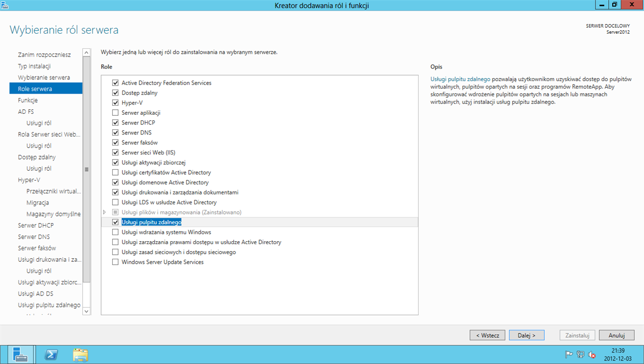Click the Dalej next button
This screenshot has width=644, height=364.
(x=526, y=335)
